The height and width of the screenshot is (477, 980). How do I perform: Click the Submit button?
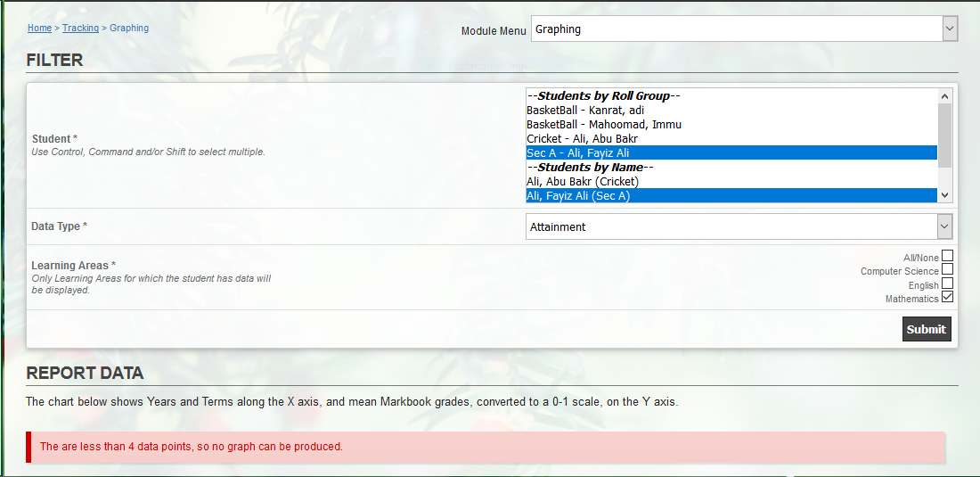[x=927, y=330]
